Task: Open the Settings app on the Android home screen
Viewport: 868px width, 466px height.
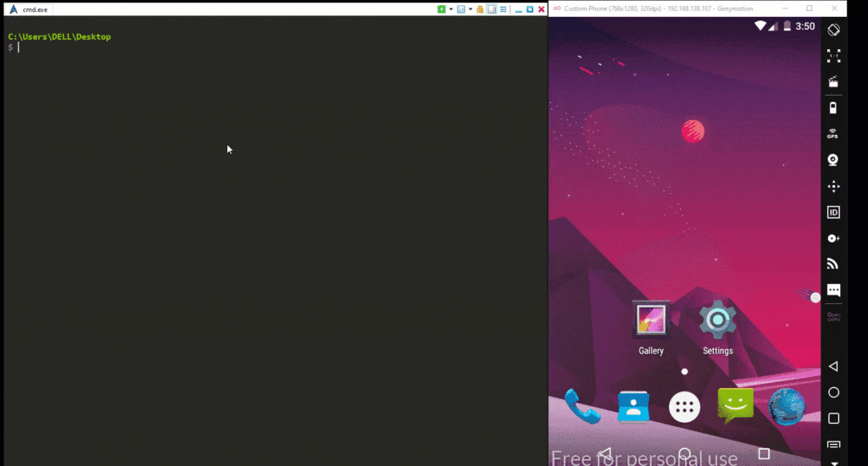Action: point(718,328)
